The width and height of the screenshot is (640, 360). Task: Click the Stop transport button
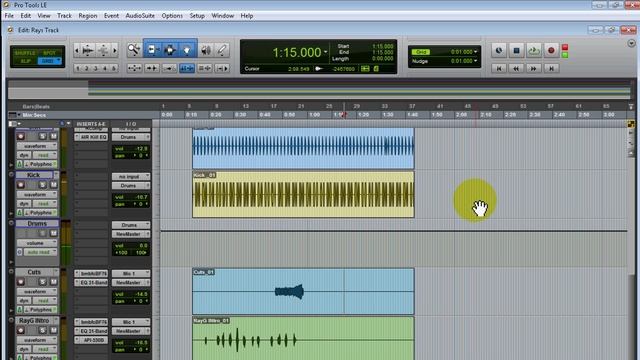[516, 51]
